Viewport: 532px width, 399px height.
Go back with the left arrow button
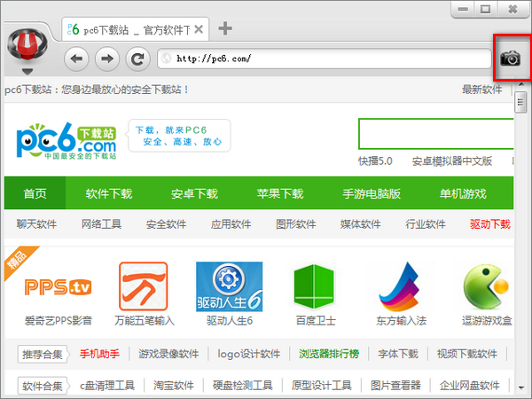coord(76,59)
